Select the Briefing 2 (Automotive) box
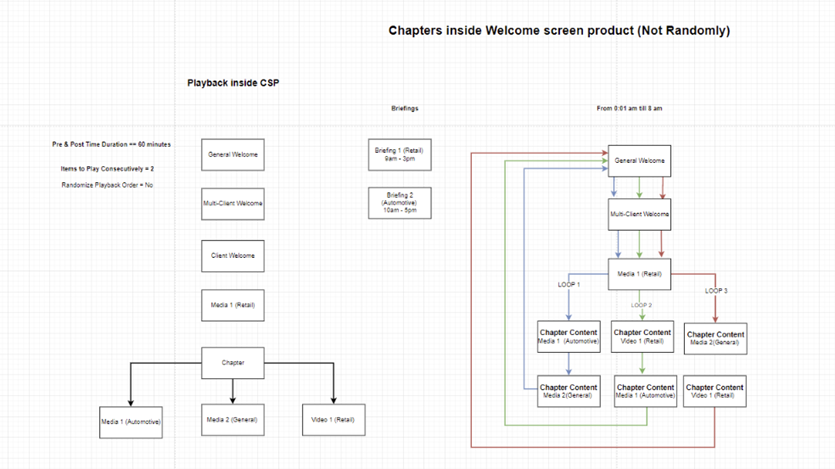This screenshot has width=835, height=469. pyautogui.click(x=400, y=203)
